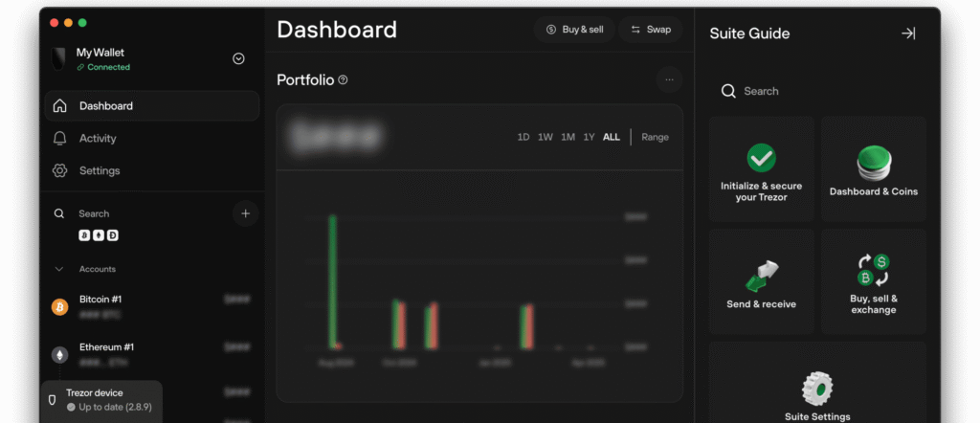Click the Portfolio help question mark icon

pos(343,80)
